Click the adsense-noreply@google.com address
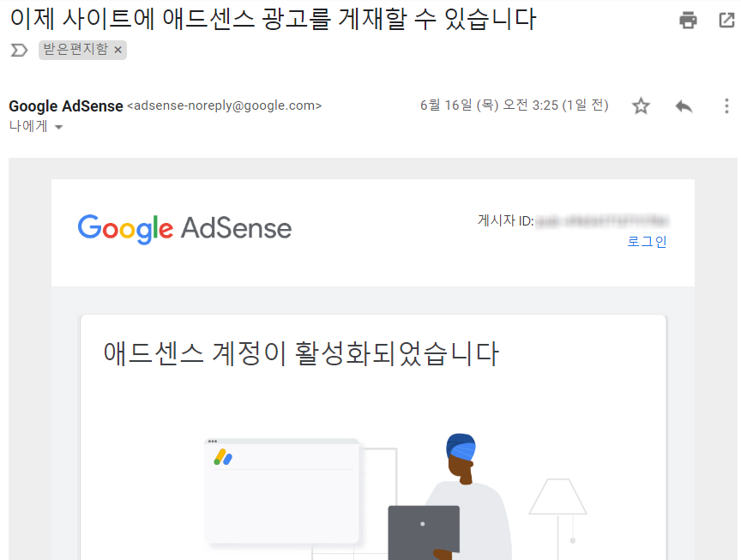The width and height of the screenshot is (741, 560). 225,105
